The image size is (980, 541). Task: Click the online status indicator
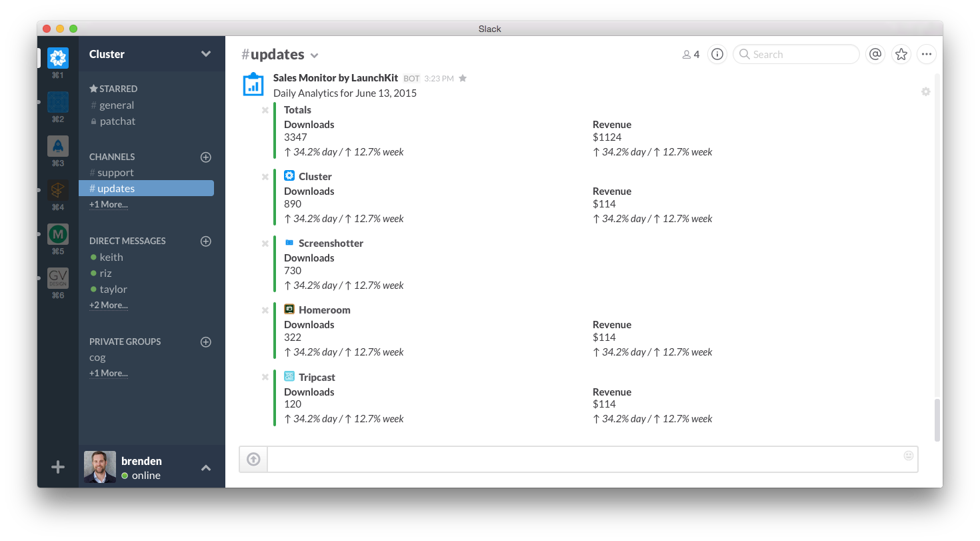tap(125, 476)
